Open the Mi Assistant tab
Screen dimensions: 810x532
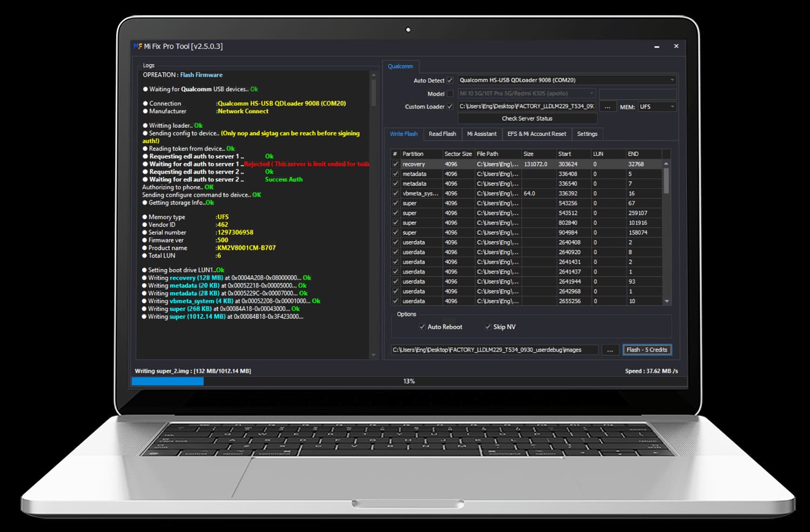click(x=482, y=134)
